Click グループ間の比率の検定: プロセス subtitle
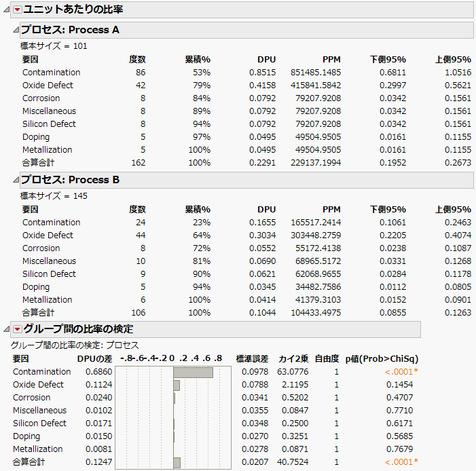476x471 pixels. (75, 345)
